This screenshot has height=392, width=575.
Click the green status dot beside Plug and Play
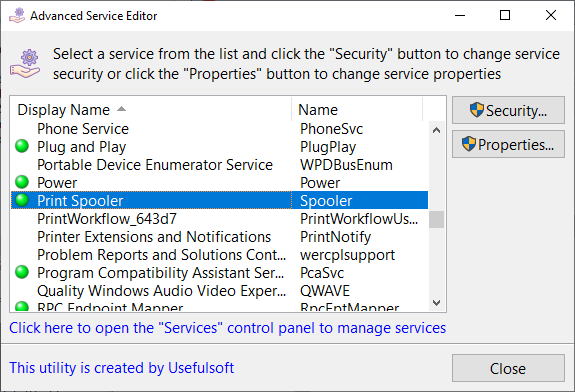point(22,146)
